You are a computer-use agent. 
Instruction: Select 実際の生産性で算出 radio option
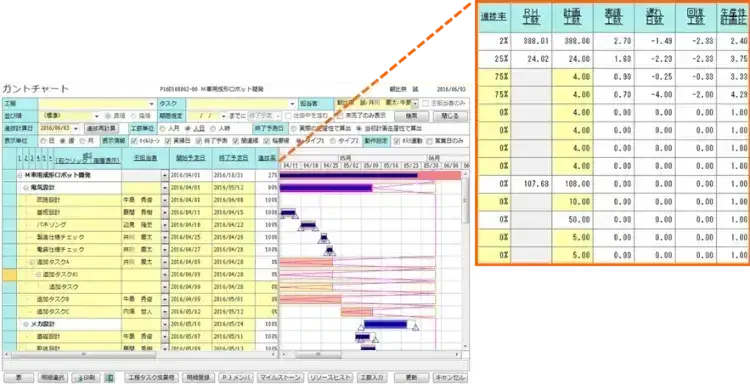(x=294, y=129)
